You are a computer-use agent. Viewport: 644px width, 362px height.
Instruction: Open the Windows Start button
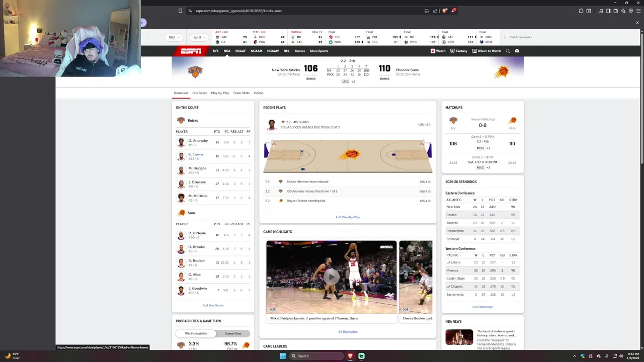point(283,356)
